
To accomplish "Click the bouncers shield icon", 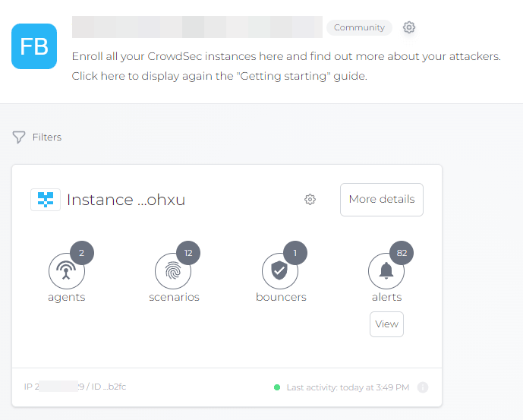I will pos(280,271).
